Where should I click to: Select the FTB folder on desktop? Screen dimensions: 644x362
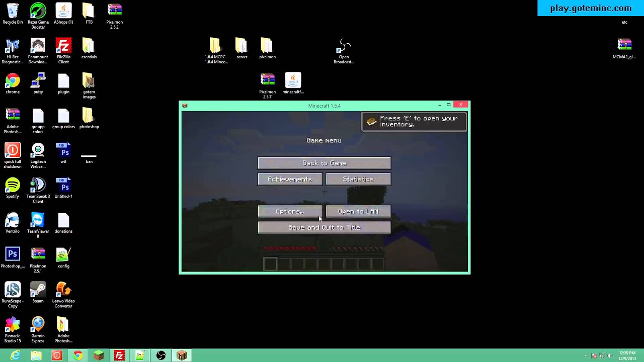pos(89,14)
